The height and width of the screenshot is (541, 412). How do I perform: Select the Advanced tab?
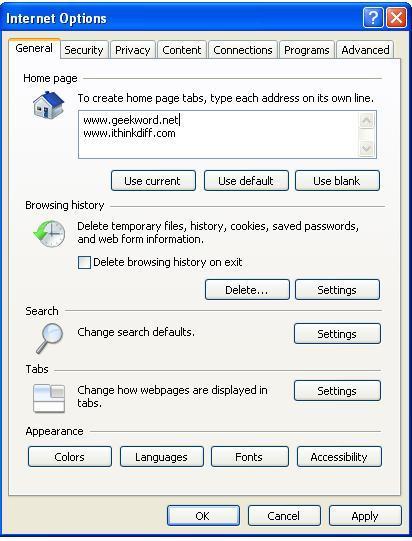pos(365,50)
